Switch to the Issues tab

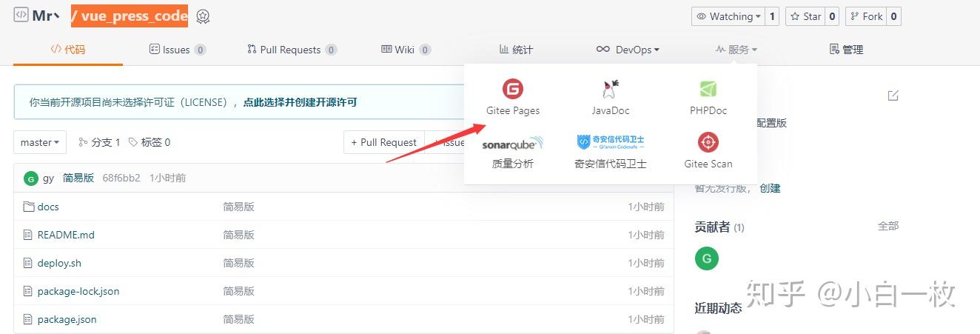(x=178, y=50)
